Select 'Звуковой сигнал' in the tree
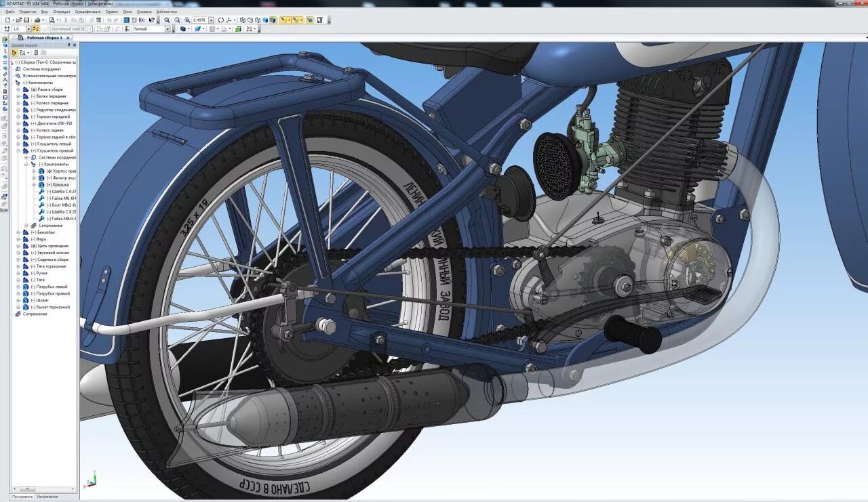Screen dimensions: 868x502 pyautogui.click(x=50, y=253)
